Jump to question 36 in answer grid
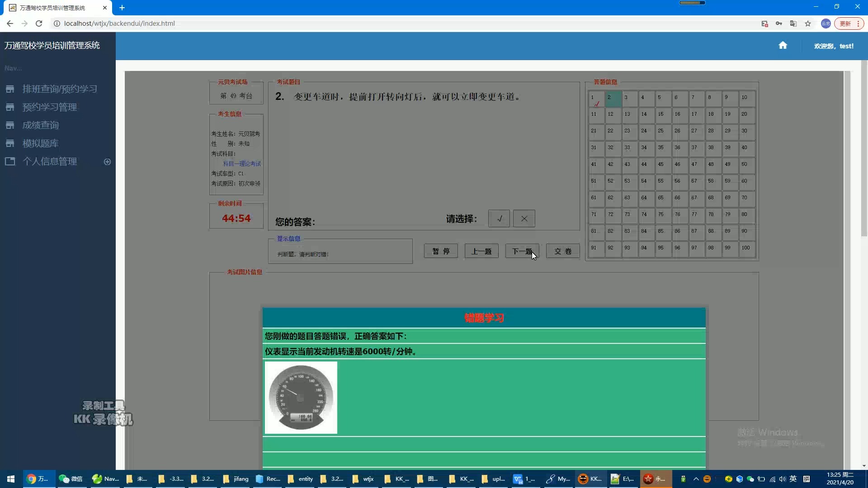Image resolution: width=868 pixels, height=488 pixels. click(x=680, y=150)
